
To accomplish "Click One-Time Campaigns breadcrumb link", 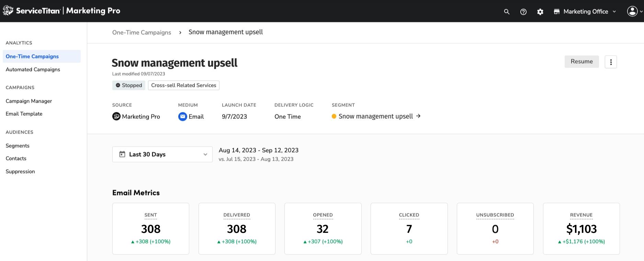I will [142, 32].
